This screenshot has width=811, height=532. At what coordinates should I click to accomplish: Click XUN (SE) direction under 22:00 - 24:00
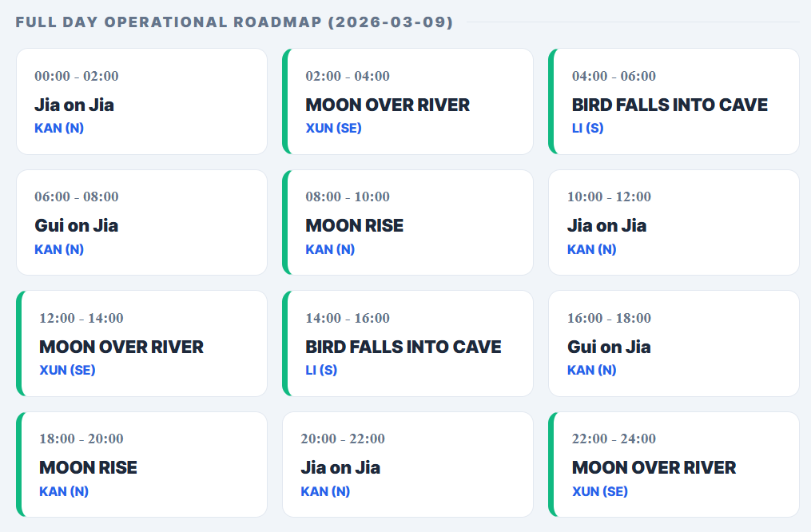pos(600,491)
